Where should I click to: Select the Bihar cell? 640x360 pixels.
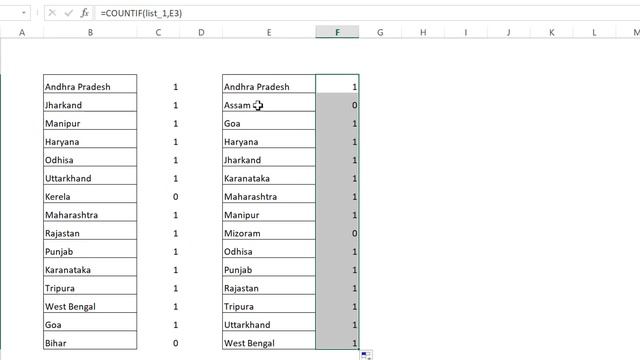point(90,340)
